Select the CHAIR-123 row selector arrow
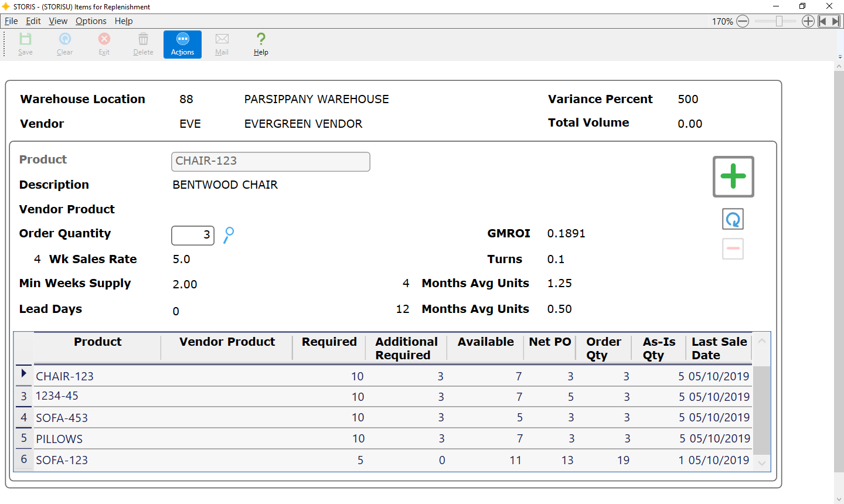The width and height of the screenshot is (844, 504). 23,374
